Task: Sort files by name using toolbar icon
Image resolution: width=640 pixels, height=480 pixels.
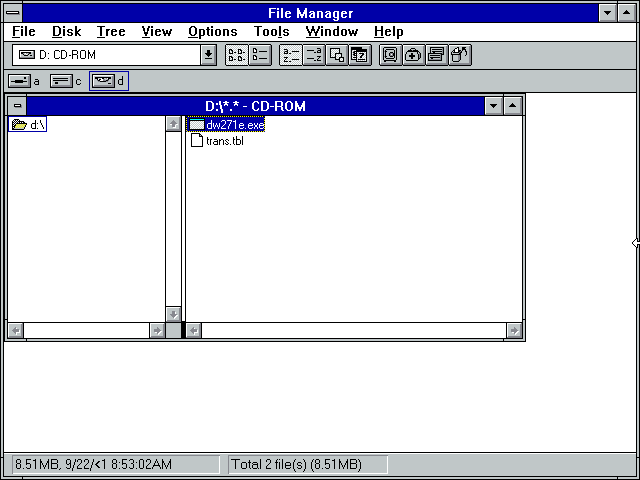Action: 291,55
